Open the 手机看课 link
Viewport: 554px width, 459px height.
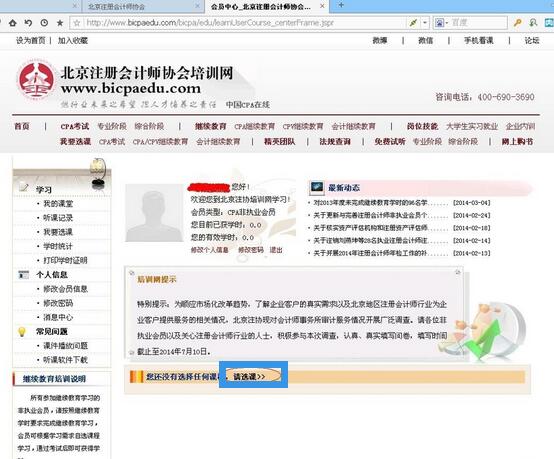pos(479,41)
